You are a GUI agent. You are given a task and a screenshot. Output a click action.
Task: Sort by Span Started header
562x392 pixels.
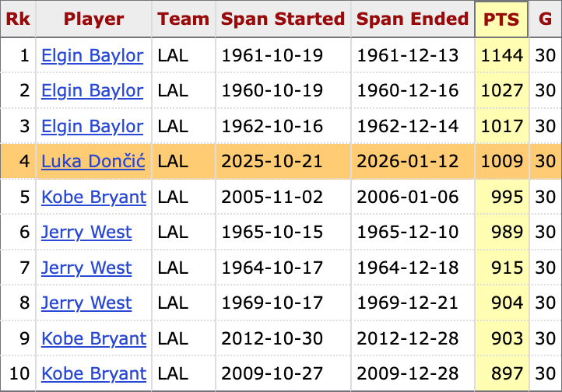[x=283, y=19]
